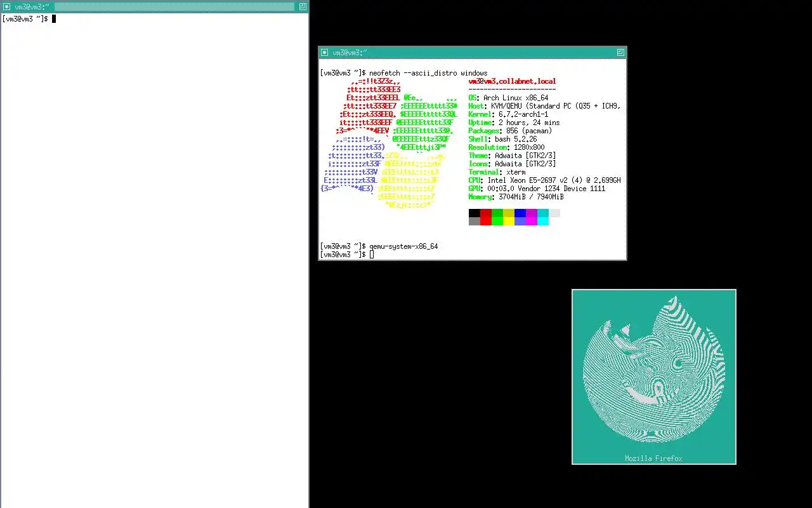812x508 pixels.
Task: Click the light gray color block in palette
Action: pyautogui.click(x=554, y=213)
